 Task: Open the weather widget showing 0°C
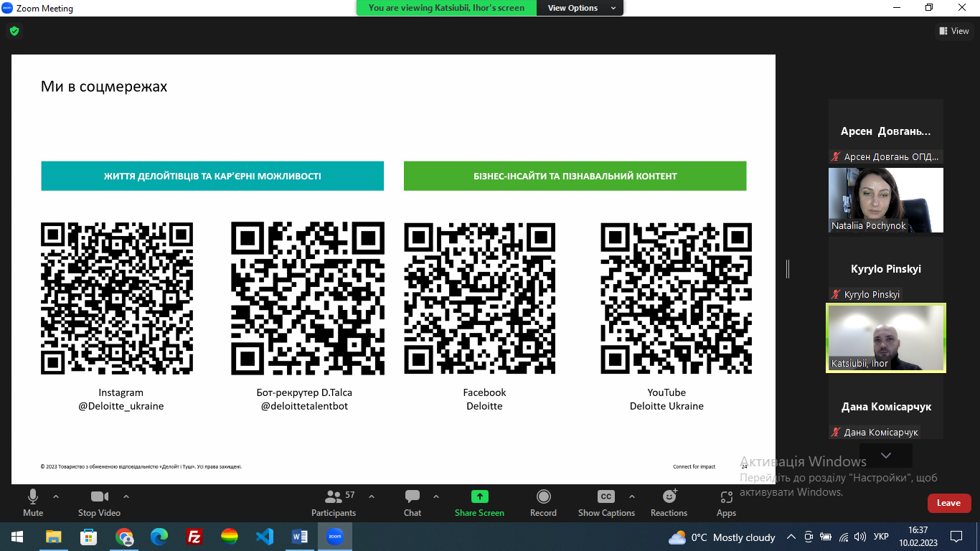tap(722, 537)
